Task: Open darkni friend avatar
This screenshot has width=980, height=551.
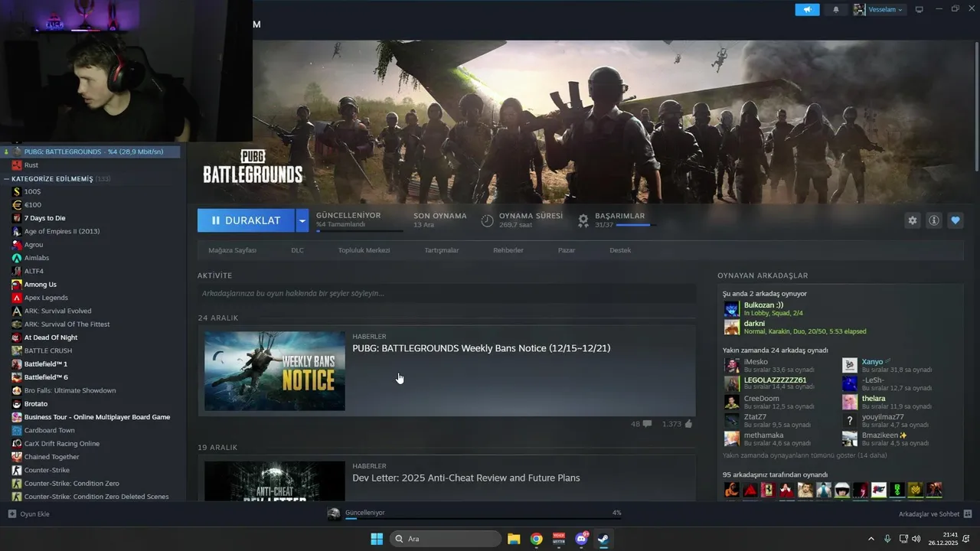Action: click(732, 328)
